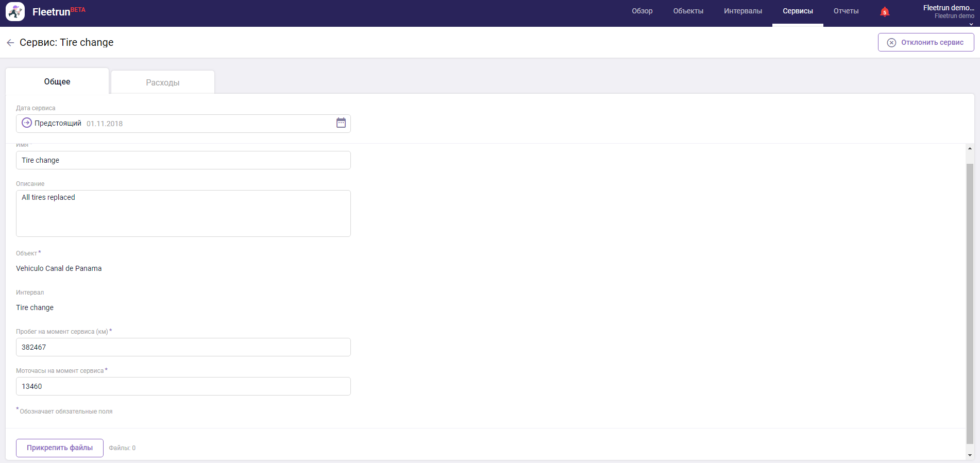
Task: Click the scrollbar down arrow
Action: [x=970, y=455]
